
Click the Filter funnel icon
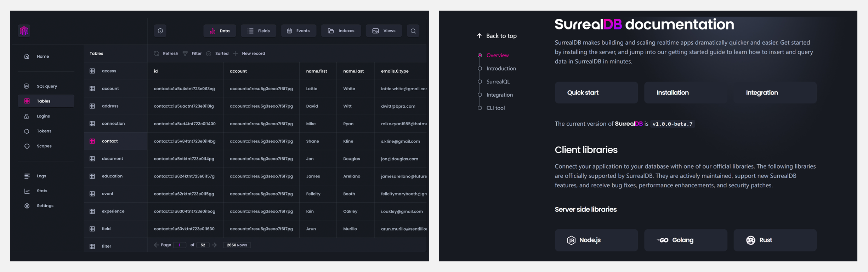[x=185, y=53]
